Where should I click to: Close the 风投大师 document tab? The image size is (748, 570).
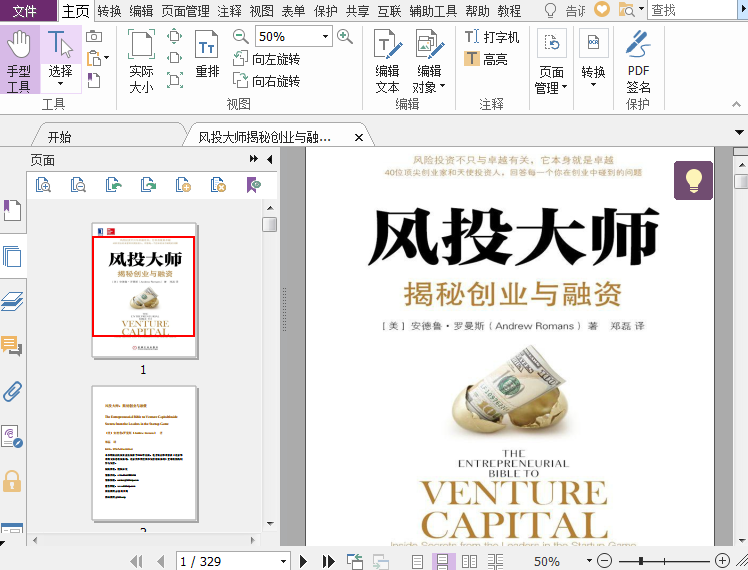(x=359, y=137)
